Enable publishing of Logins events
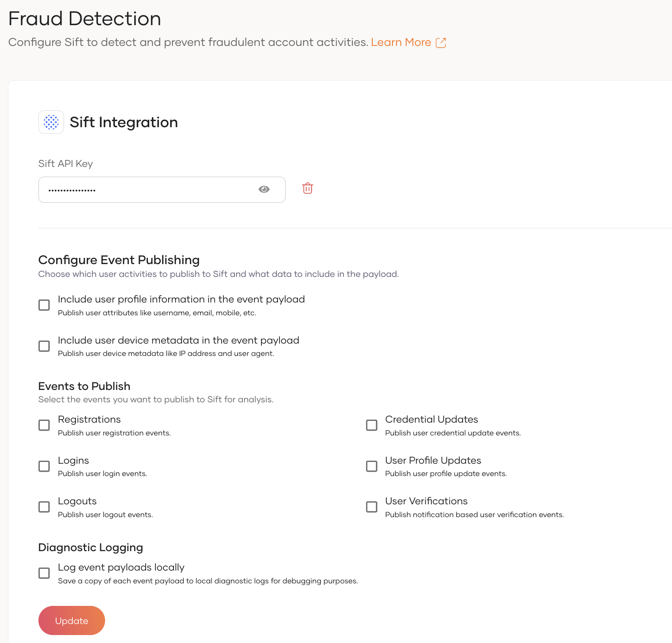 pos(44,466)
